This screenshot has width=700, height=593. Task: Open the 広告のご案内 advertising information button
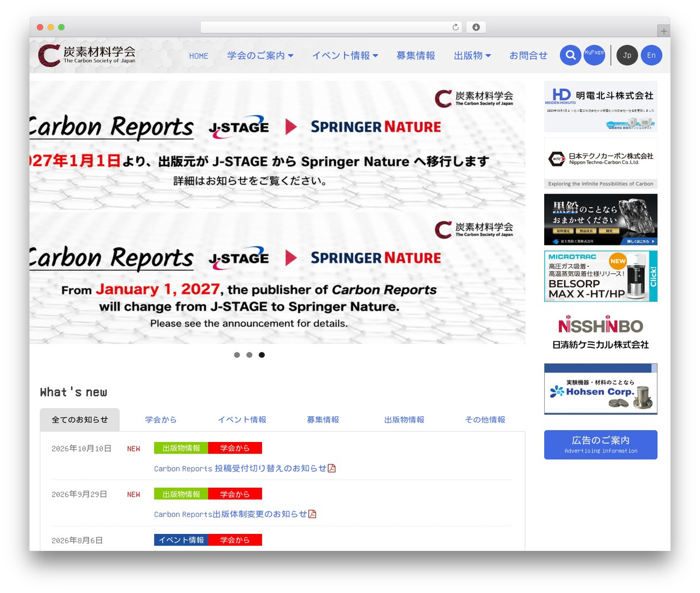[x=600, y=445]
